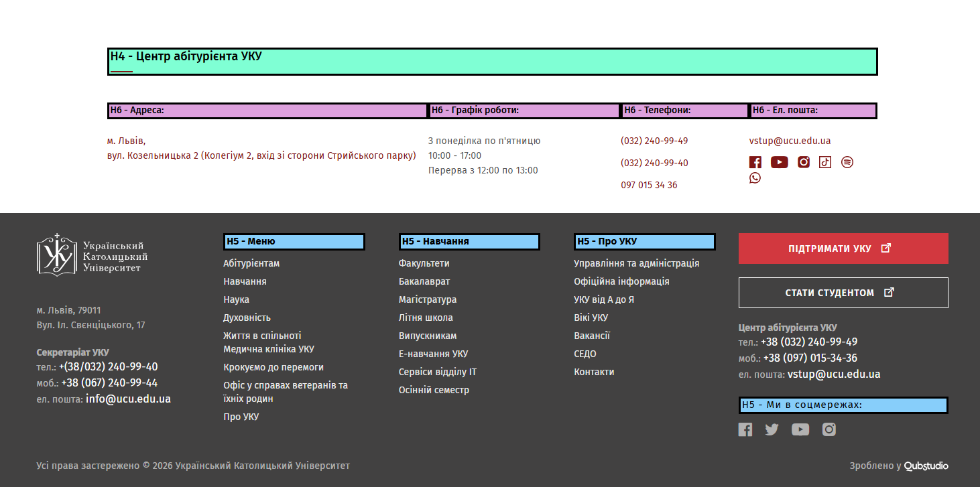
Task: Open the maroon Instagram icon in admissions contacts
Action: pyautogui.click(x=804, y=162)
